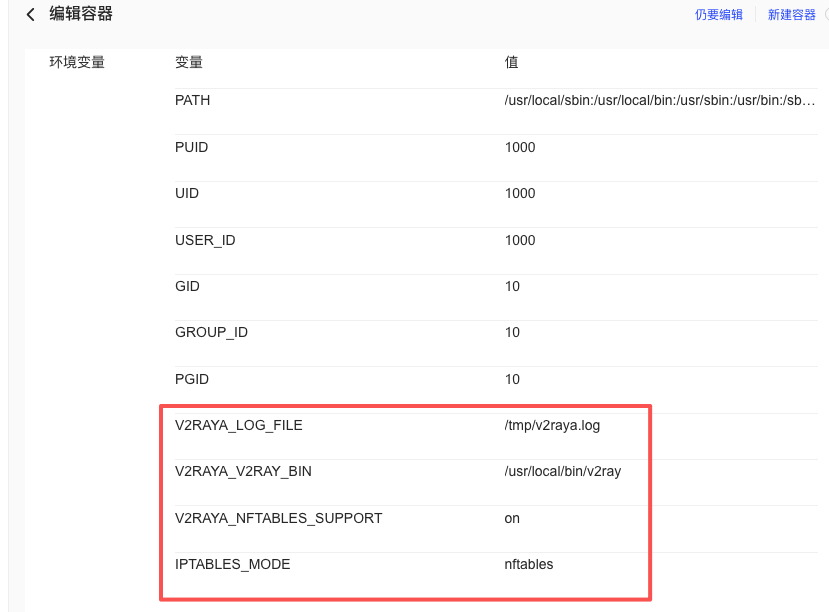Screen dimensions: 829x612
Task: Click the 值 column header
Action: pos(511,62)
